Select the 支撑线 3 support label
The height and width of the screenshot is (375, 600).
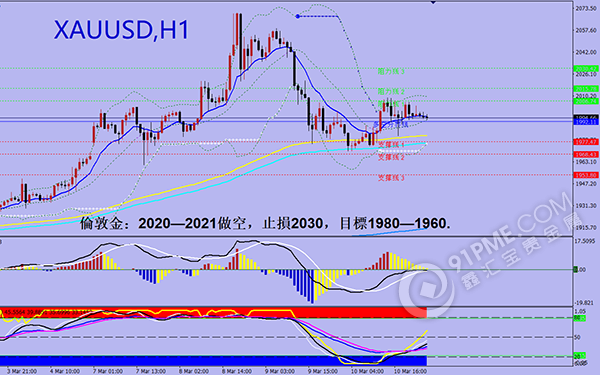point(391,178)
